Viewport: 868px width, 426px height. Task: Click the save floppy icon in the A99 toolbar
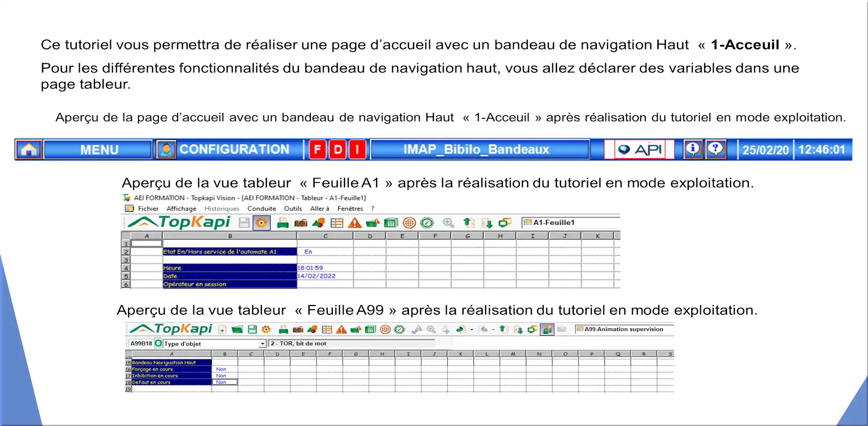[252, 330]
